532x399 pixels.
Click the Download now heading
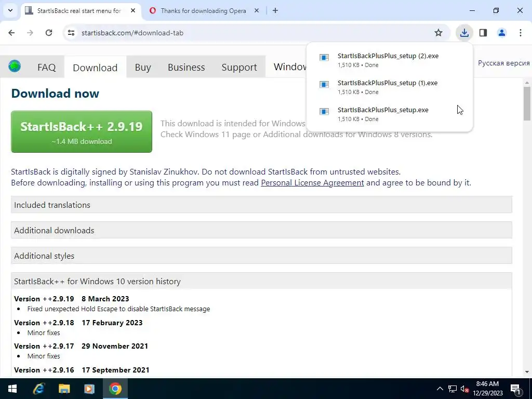point(55,94)
